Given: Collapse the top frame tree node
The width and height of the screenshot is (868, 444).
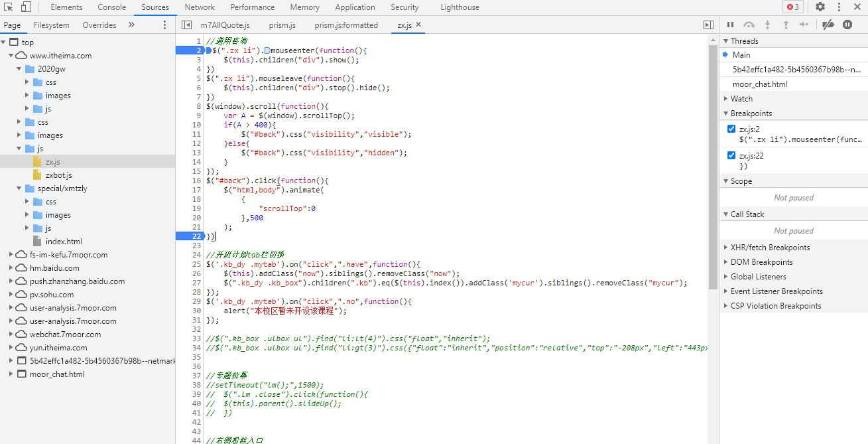Looking at the screenshot, I should [x=4, y=42].
